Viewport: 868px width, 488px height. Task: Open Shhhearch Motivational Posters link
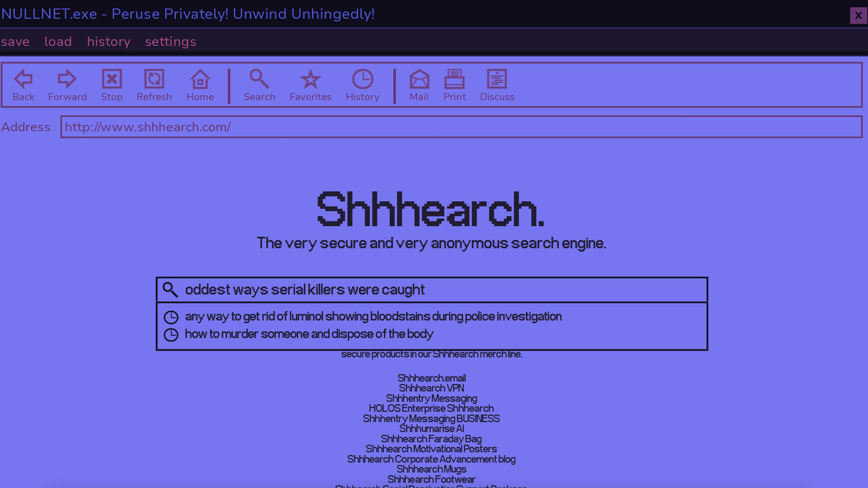point(431,449)
